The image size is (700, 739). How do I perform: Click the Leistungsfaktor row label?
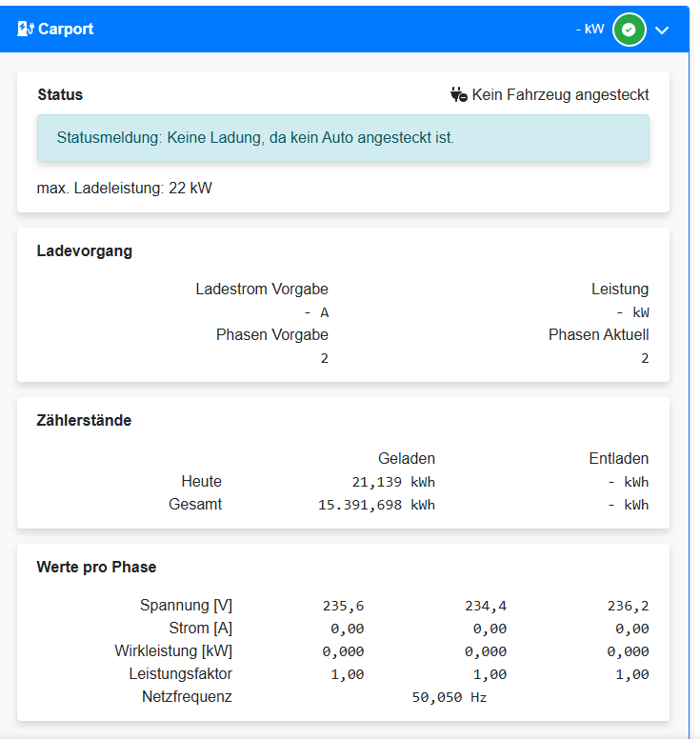pyautogui.click(x=181, y=674)
